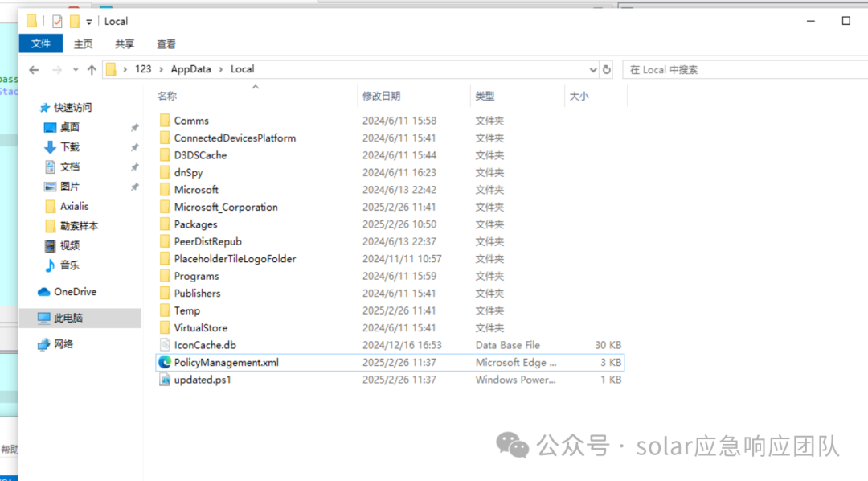Viewport: 868px width, 481px height.
Task: Select the PlaceholderTileLogoFolder folder icon
Action: click(x=165, y=259)
